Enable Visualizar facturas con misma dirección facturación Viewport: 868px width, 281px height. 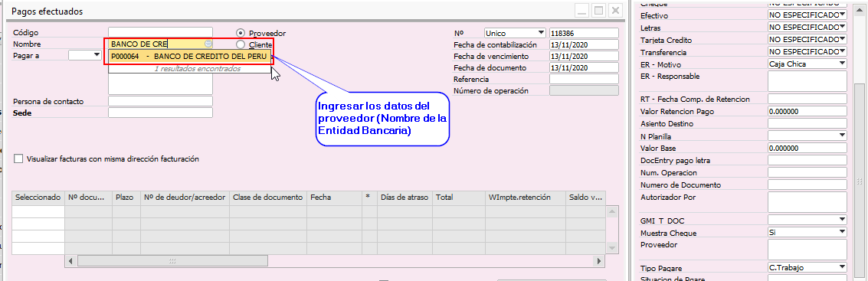pyautogui.click(x=19, y=158)
